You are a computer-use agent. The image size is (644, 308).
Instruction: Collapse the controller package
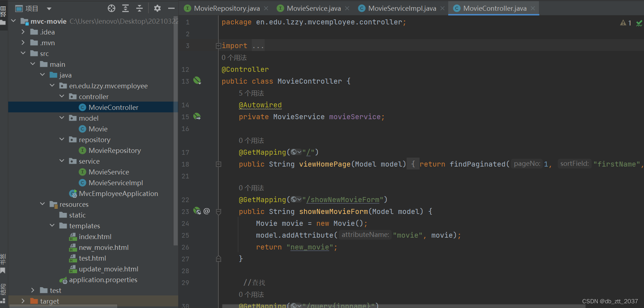[62, 96]
